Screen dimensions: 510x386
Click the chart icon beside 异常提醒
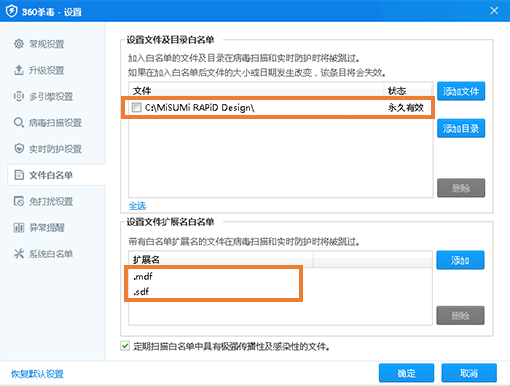pyautogui.click(x=19, y=228)
